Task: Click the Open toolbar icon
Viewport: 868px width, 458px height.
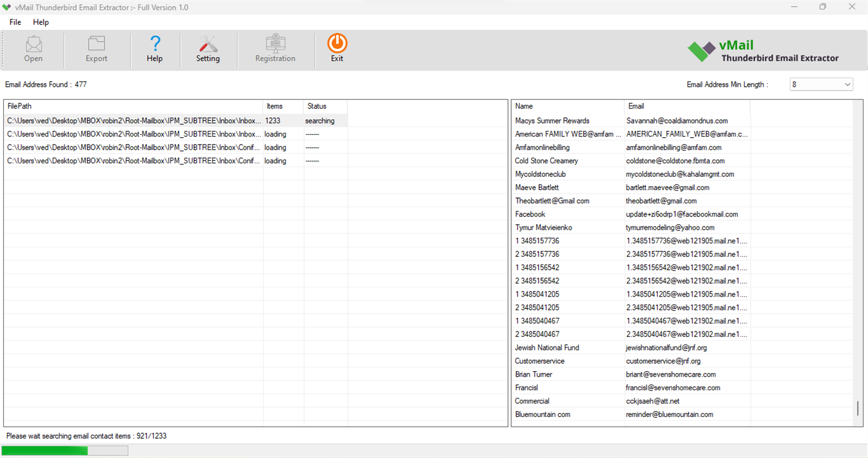Action: tap(33, 49)
